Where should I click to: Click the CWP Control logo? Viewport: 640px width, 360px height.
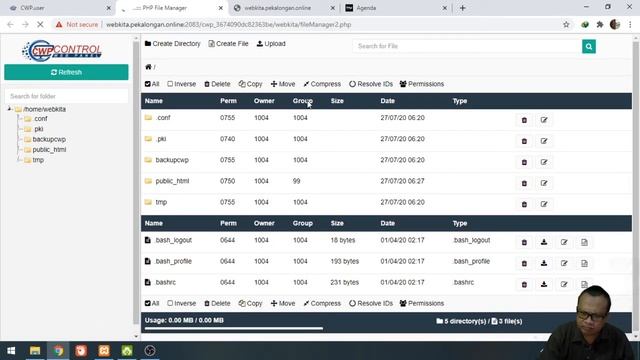tap(62, 50)
